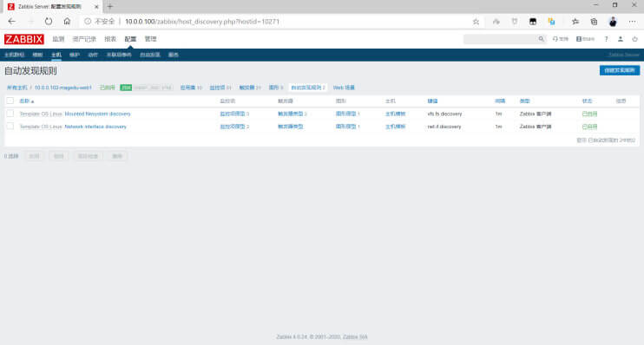Screen dimensions: 644x345
Task: Close the Zabbix Server browser tab
Action: click(x=96, y=7)
